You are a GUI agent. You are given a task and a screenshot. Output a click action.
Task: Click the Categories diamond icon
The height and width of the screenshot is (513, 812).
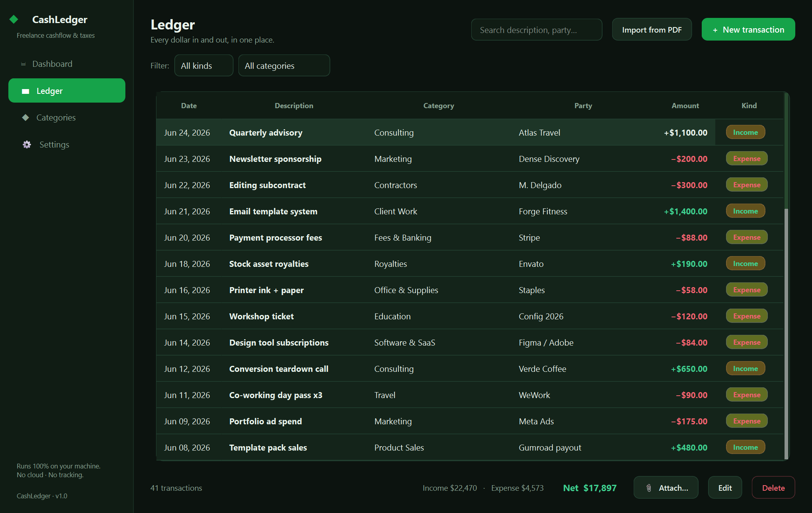25,117
